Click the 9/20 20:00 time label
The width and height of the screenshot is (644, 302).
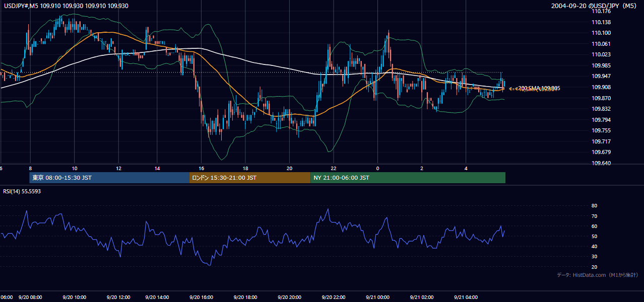click(x=289, y=297)
